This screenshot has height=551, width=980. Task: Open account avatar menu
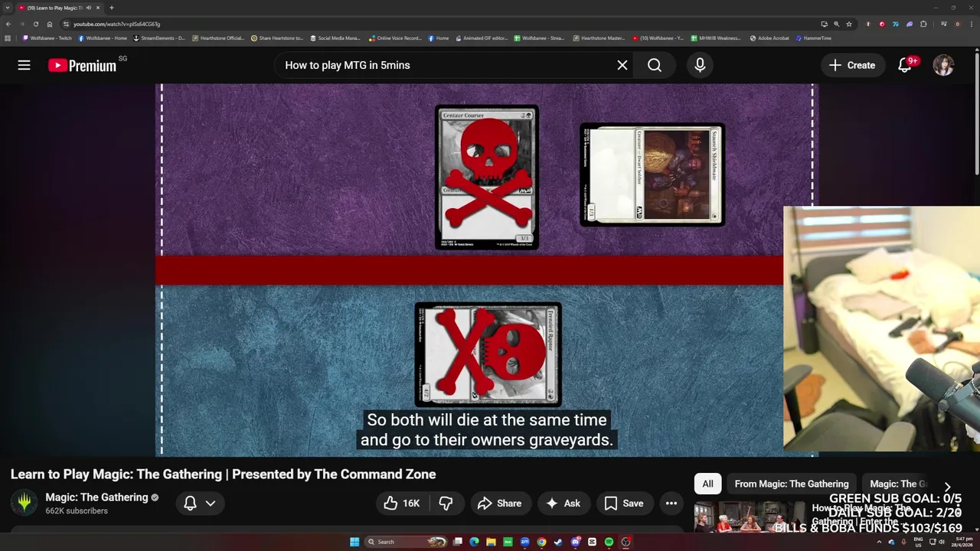[943, 65]
